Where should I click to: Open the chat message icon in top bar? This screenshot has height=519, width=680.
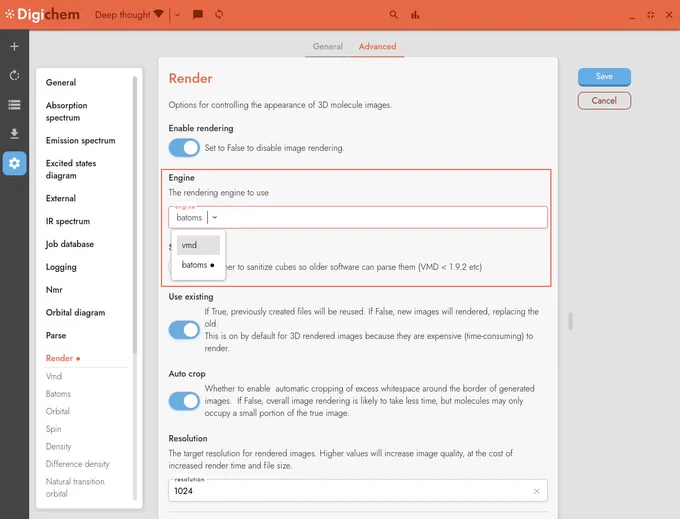tap(198, 14)
